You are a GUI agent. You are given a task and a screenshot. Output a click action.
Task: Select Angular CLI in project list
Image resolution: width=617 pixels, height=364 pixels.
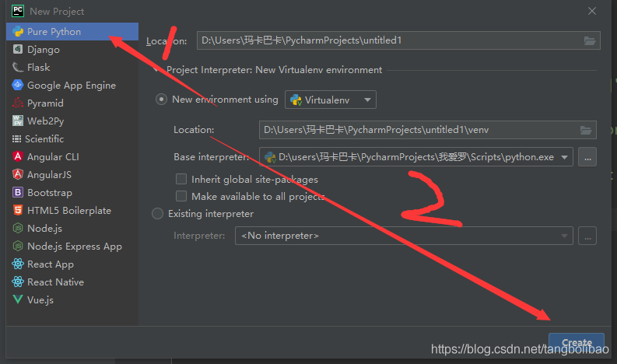(x=72, y=156)
